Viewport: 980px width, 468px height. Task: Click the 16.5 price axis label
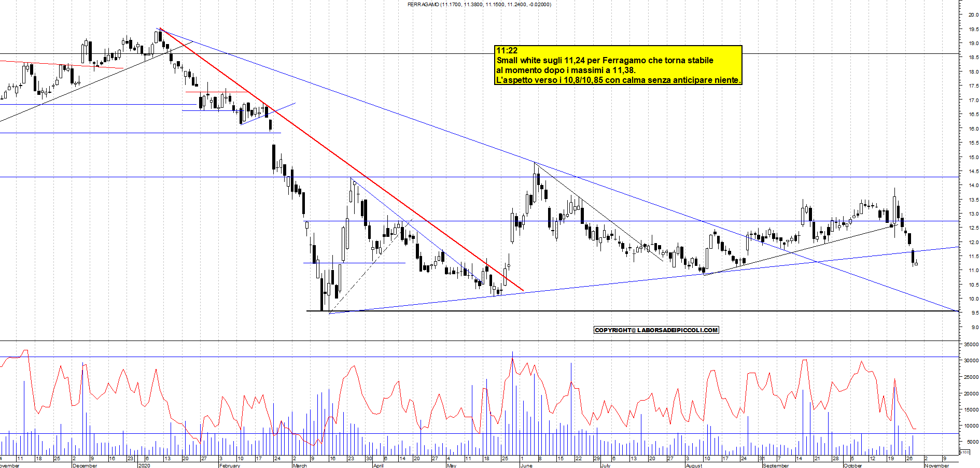click(x=973, y=115)
